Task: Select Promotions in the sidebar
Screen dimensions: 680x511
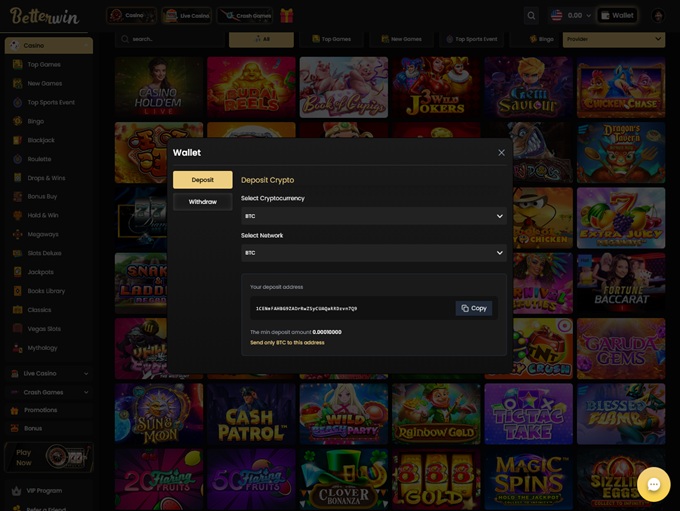Action: tap(40, 410)
